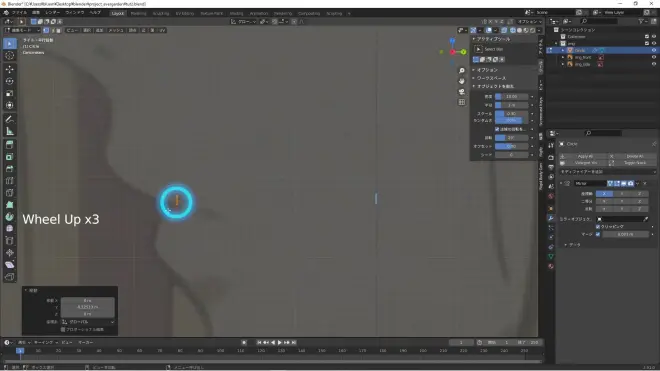Click the Mirror modifier name field

pyautogui.click(x=590, y=183)
